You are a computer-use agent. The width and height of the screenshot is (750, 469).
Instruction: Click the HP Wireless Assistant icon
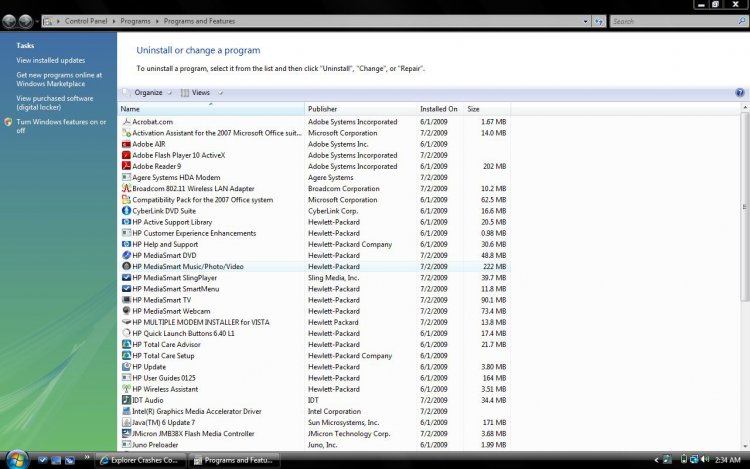[126, 389]
